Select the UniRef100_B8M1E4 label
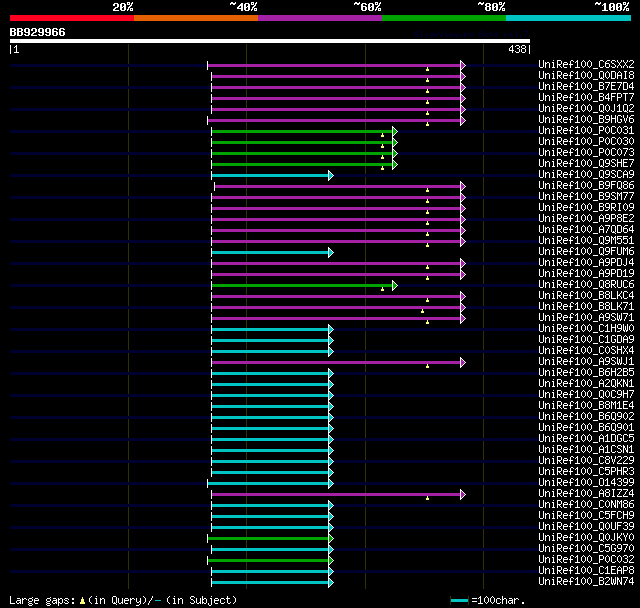 click(x=586, y=406)
